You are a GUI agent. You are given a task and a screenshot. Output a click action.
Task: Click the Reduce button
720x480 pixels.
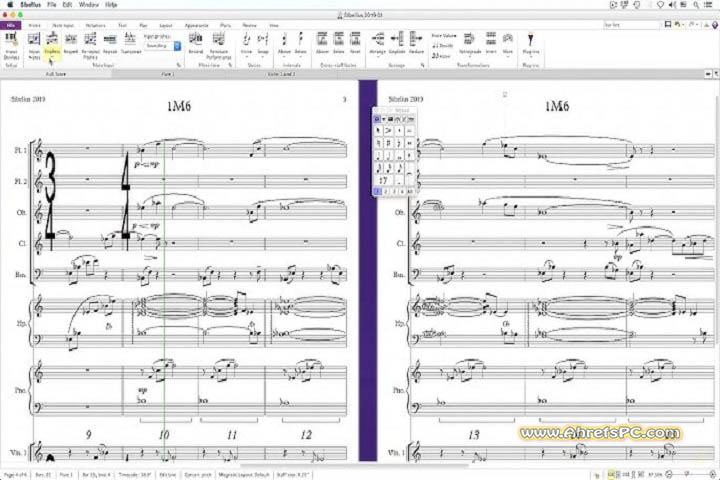pyautogui.click(x=416, y=44)
